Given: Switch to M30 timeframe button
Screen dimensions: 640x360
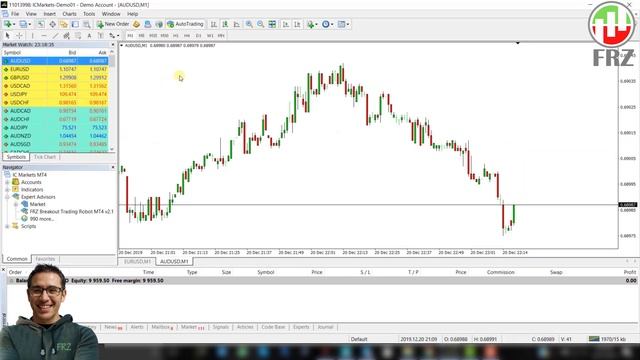Looking at the screenshot, I should tap(164, 36).
